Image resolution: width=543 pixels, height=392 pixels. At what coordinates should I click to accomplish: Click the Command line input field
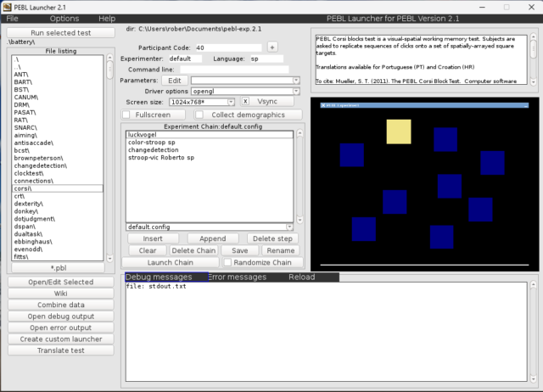click(234, 70)
